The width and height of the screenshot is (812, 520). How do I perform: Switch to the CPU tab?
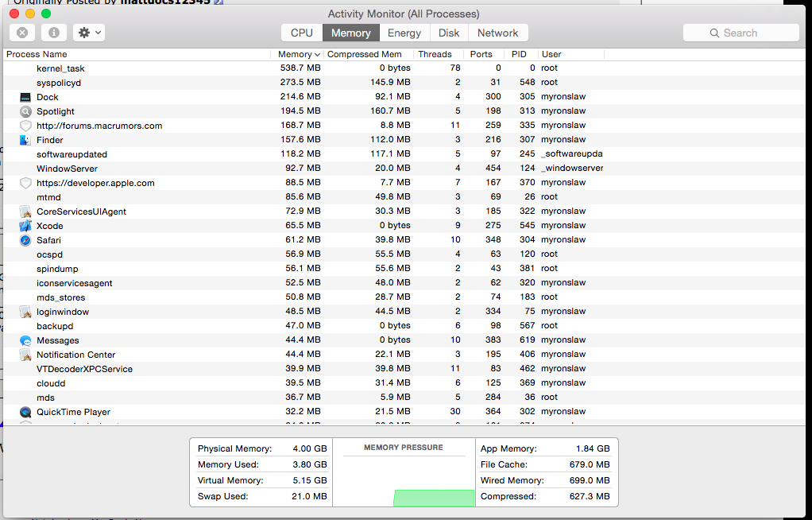tap(302, 33)
